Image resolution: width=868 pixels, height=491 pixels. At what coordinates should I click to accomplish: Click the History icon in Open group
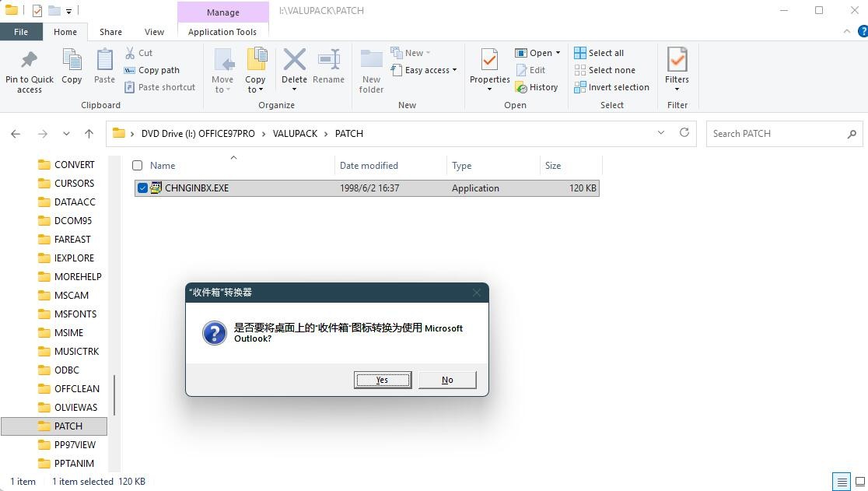(536, 87)
